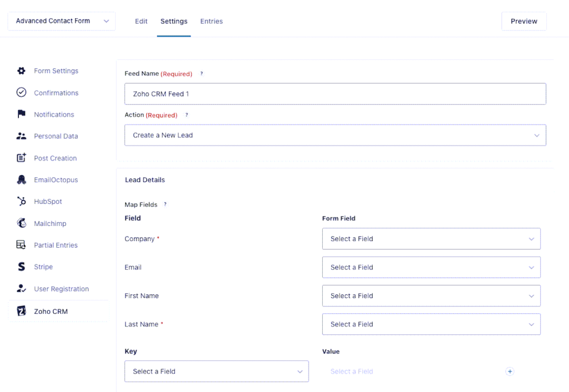The height and width of the screenshot is (392, 569).
Task: Open the Action dropdown showing Create a New Lead
Action: pos(335,135)
